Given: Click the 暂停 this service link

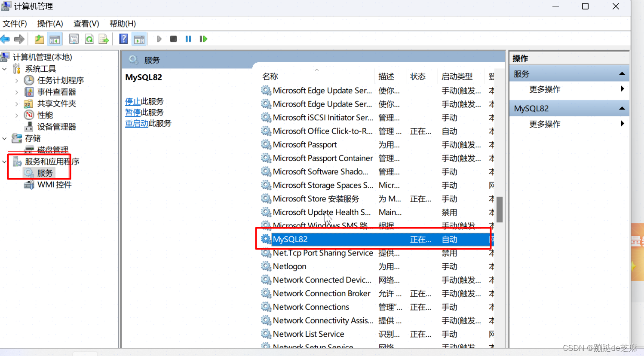Looking at the screenshot, I should [133, 112].
